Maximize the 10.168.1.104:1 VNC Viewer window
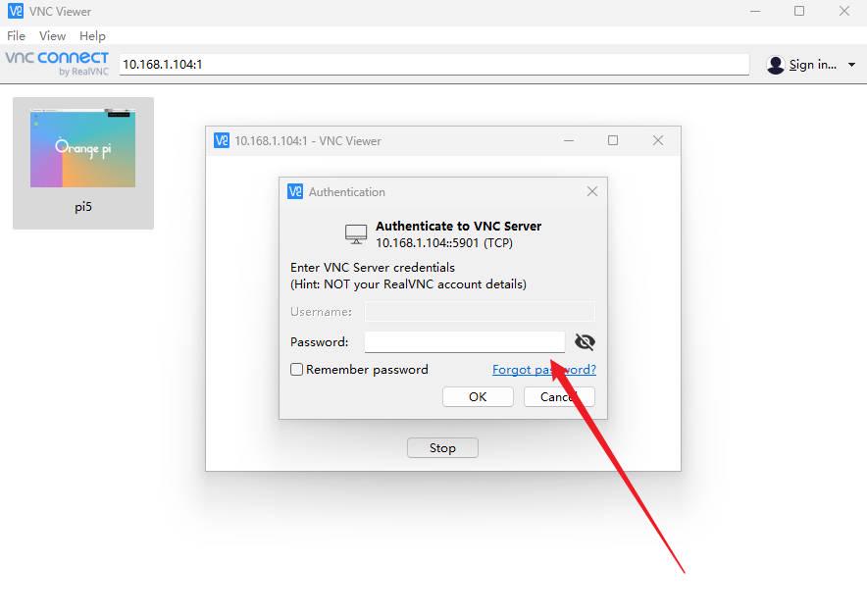867x616 pixels. (613, 140)
